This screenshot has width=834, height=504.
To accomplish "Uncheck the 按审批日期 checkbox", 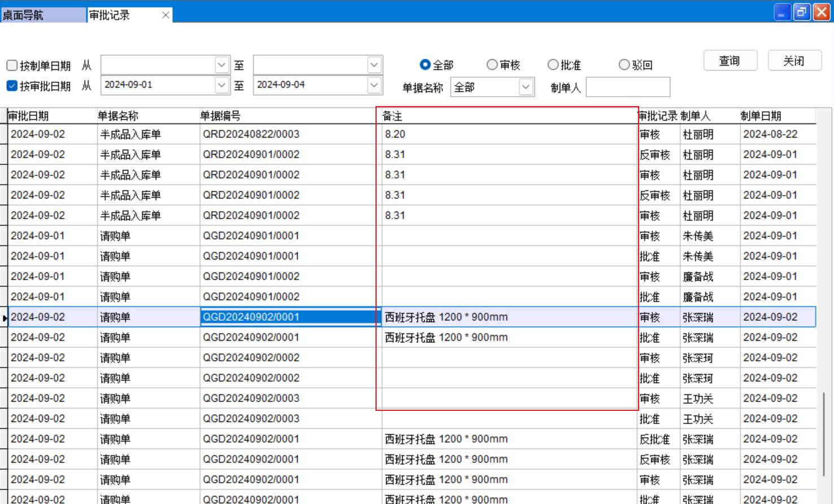I will pyautogui.click(x=12, y=86).
